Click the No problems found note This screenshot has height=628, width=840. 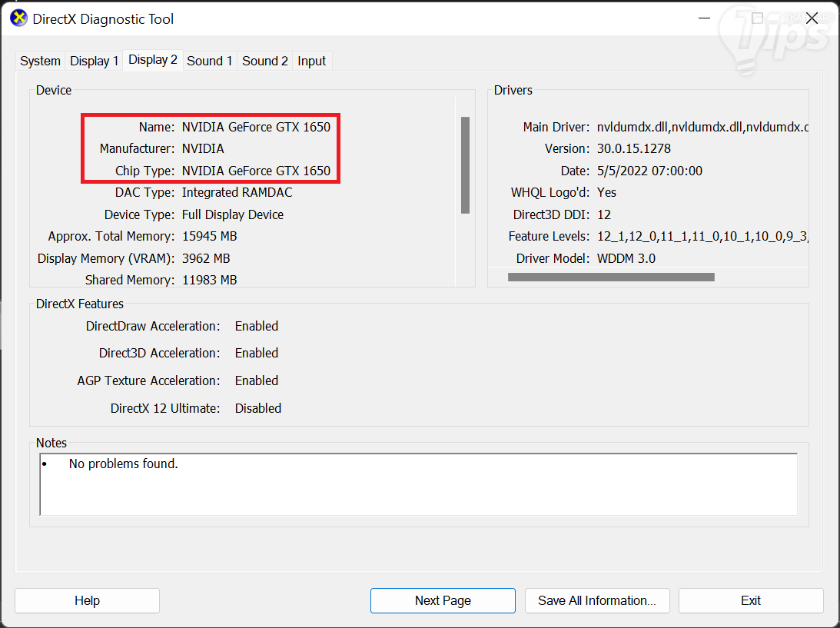pos(123,464)
